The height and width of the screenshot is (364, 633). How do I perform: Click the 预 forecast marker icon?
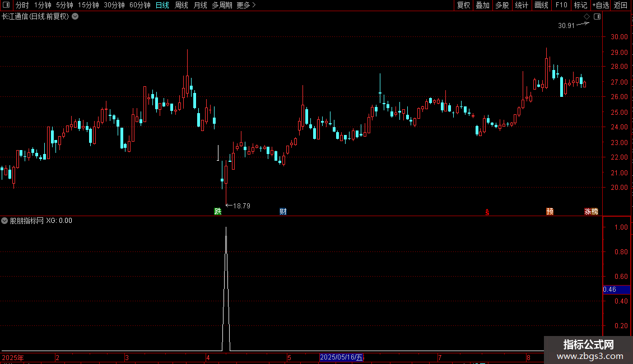coord(550,212)
